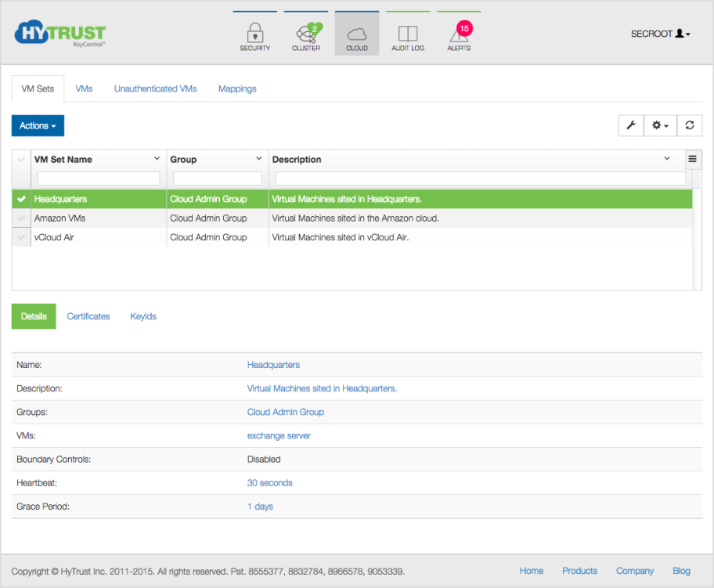
Task: Expand the Description column menu
Action: coord(667,158)
